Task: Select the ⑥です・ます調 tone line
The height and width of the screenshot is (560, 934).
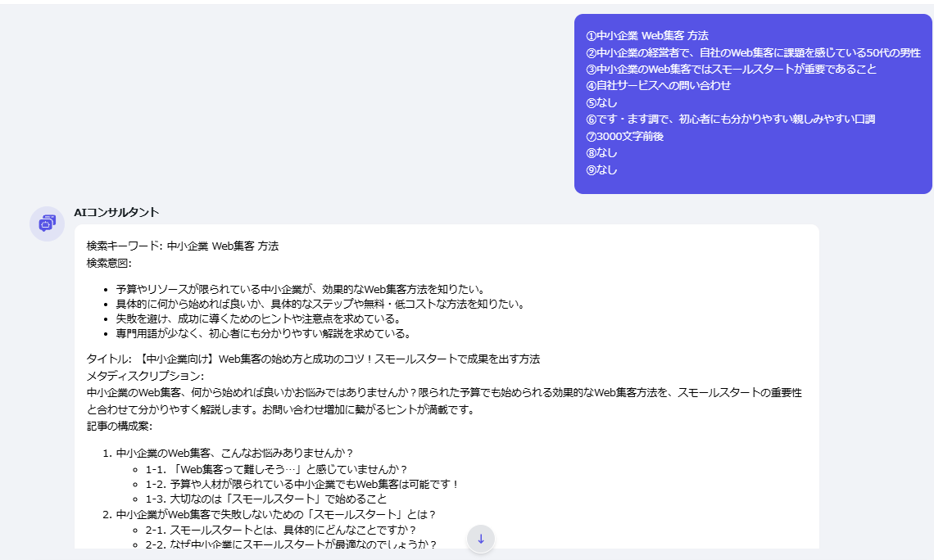Action: (x=730, y=119)
